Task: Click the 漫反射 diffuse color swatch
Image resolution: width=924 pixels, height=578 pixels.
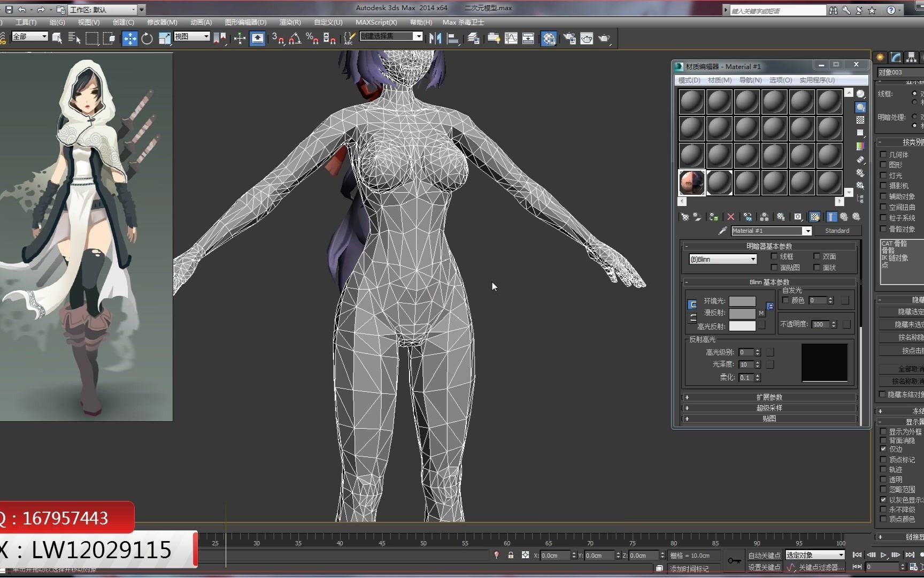Action: pyautogui.click(x=742, y=314)
